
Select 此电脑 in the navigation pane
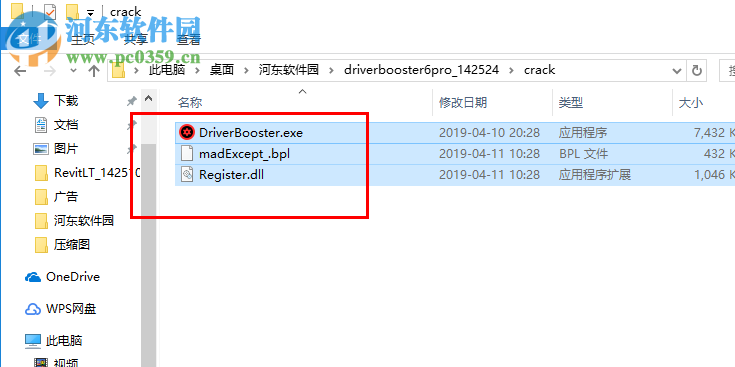pos(64,340)
